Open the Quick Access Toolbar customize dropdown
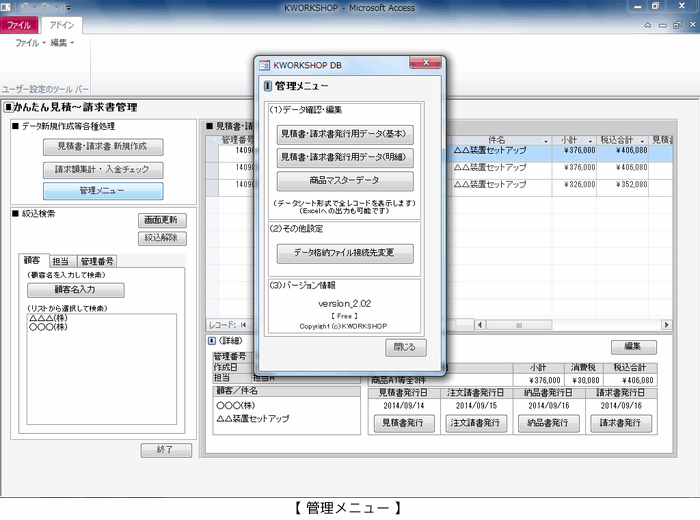Screen dimensions: 700x520 coord(68,8)
